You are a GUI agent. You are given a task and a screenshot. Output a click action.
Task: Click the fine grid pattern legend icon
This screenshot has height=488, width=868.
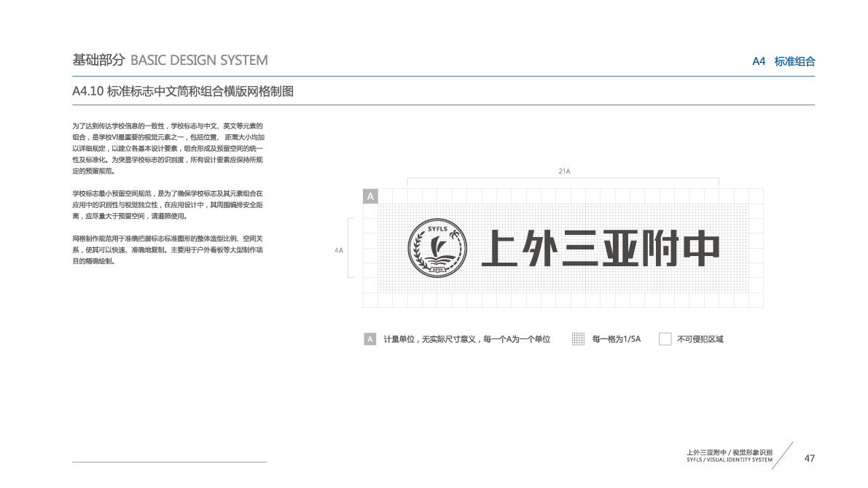(578, 339)
